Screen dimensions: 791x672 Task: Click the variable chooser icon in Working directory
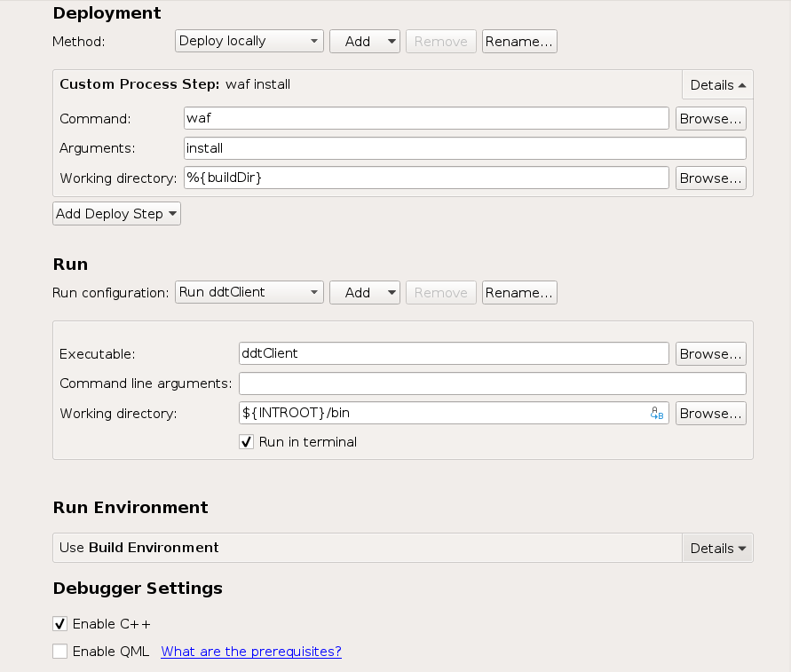pos(657,414)
